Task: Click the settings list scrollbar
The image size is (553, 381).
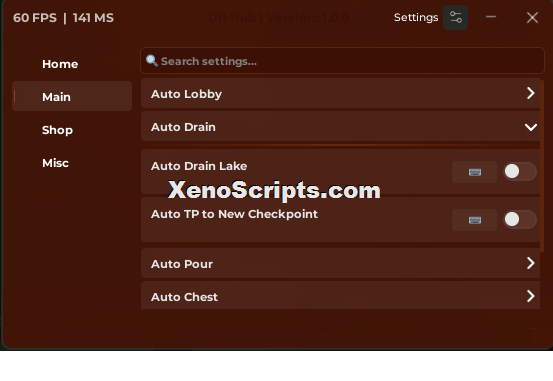Action: (542, 166)
